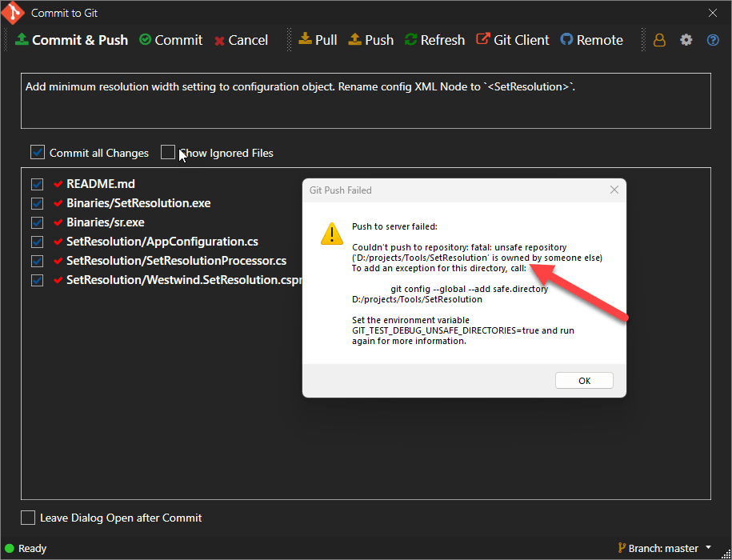
Task: Click the help question mark icon
Action: click(x=712, y=39)
